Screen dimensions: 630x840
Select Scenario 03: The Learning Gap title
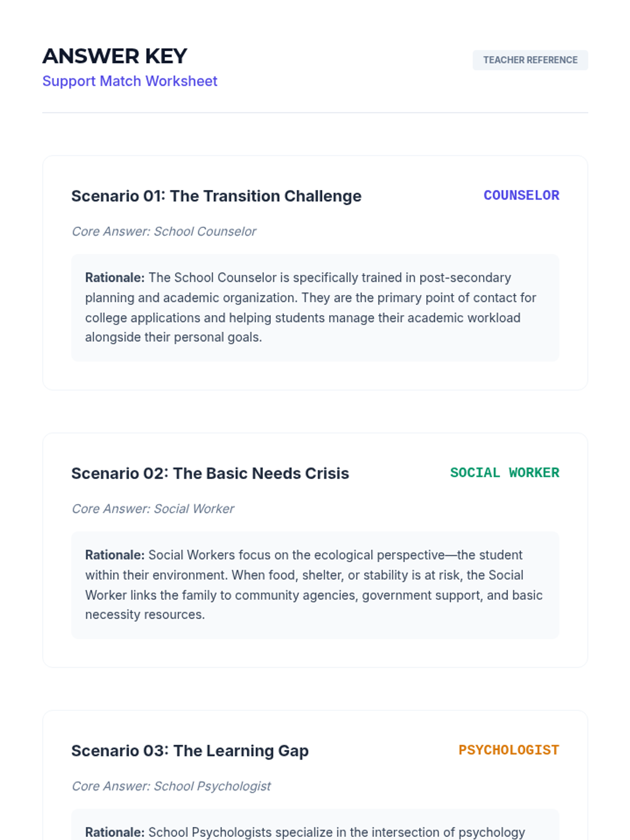(x=190, y=750)
